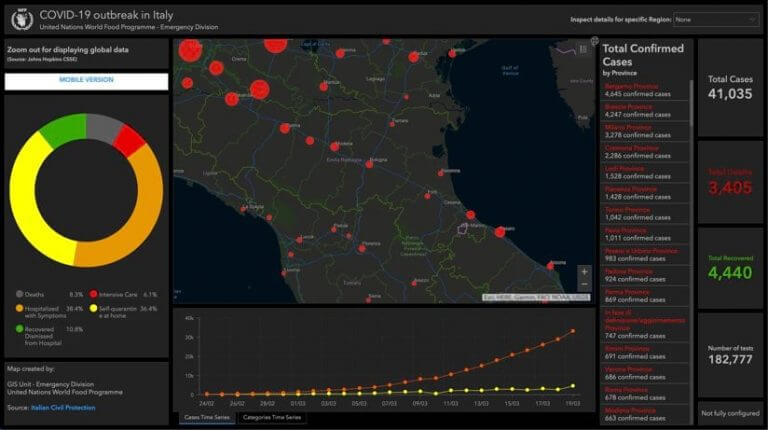Click the Region dropdown arrow
The height and width of the screenshot is (430, 768).
tap(752, 20)
